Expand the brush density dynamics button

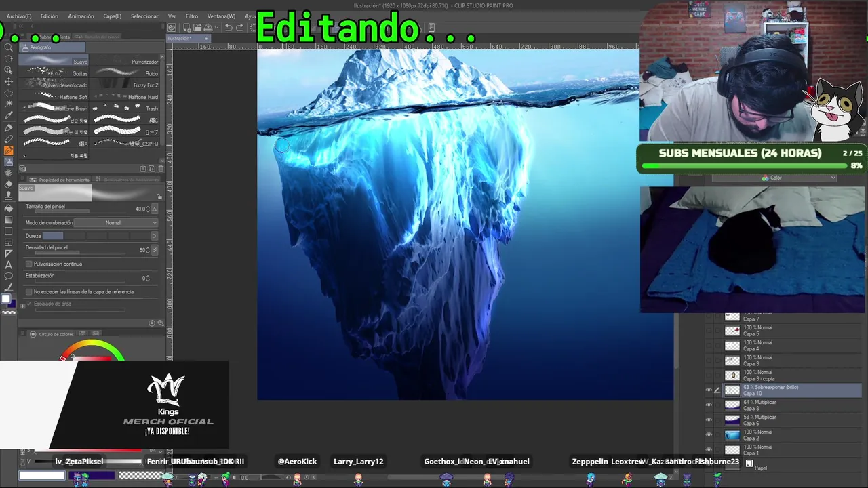[x=155, y=250]
